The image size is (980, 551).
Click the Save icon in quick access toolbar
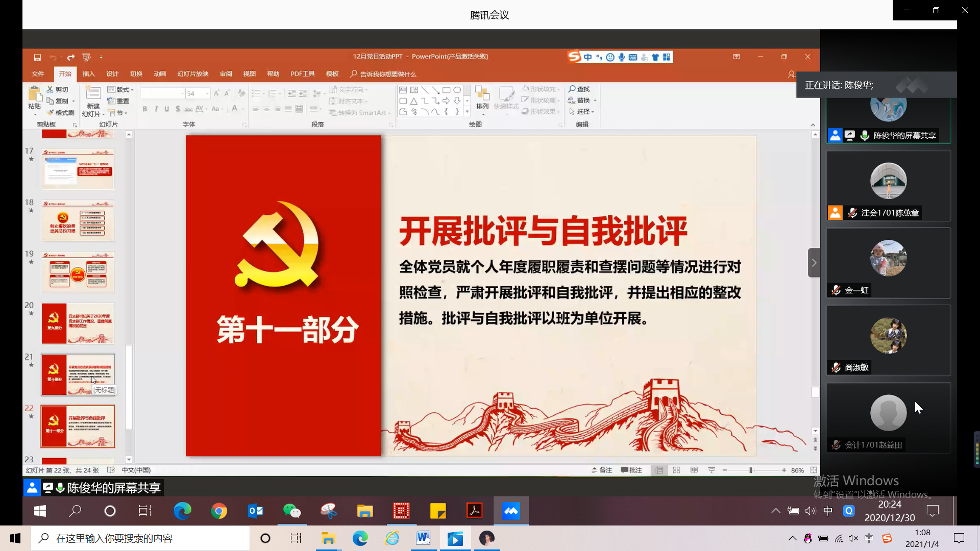tap(37, 57)
